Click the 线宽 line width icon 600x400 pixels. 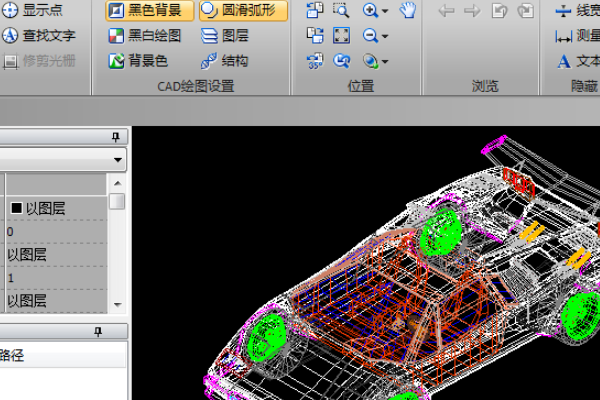coord(563,11)
